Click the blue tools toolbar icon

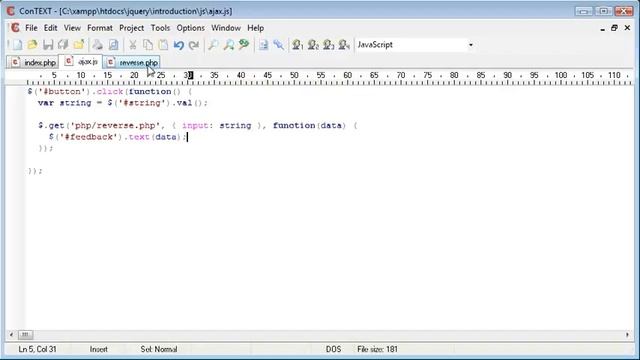pyautogui.click(x=279, y=45)
